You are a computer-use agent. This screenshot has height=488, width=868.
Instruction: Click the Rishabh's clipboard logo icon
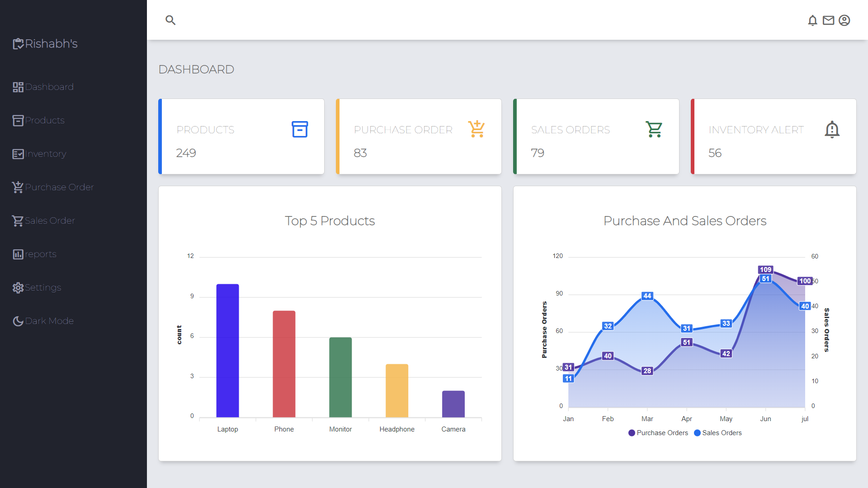[18, 44]
